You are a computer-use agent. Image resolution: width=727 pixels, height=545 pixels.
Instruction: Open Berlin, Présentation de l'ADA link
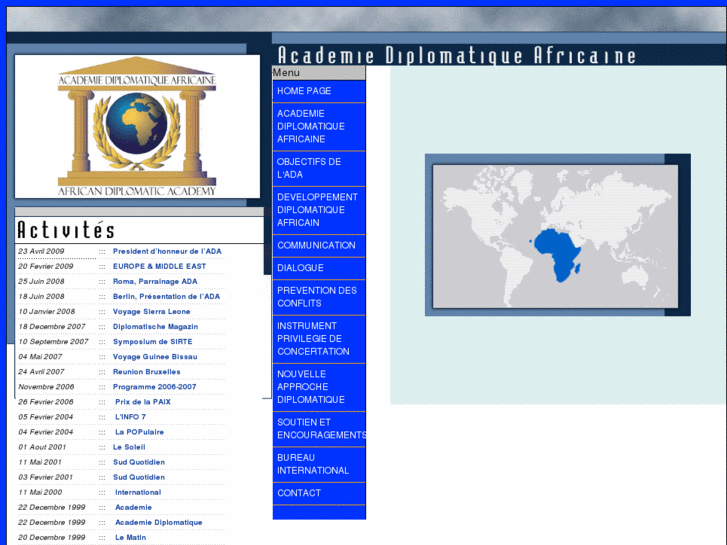point(166,296)
